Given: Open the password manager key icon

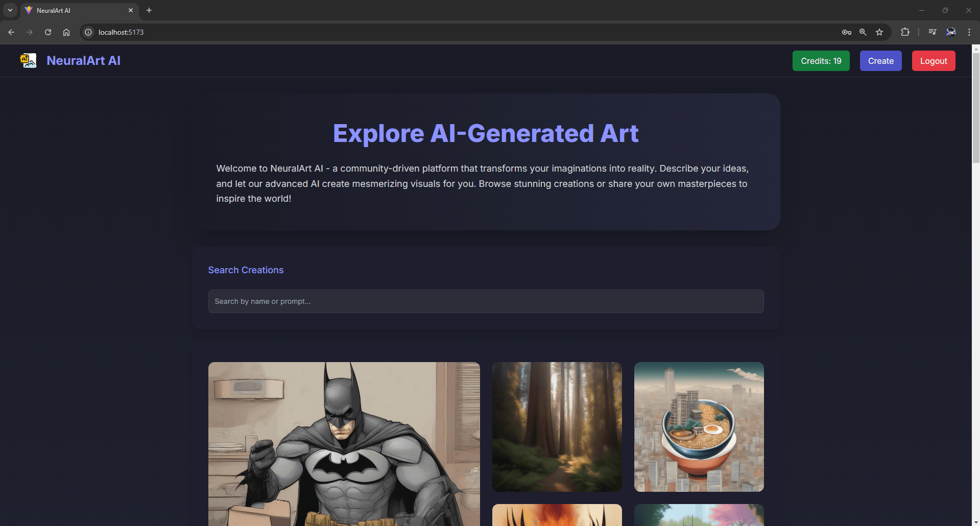Looking at the screenshot, I should tap(847, 32).
